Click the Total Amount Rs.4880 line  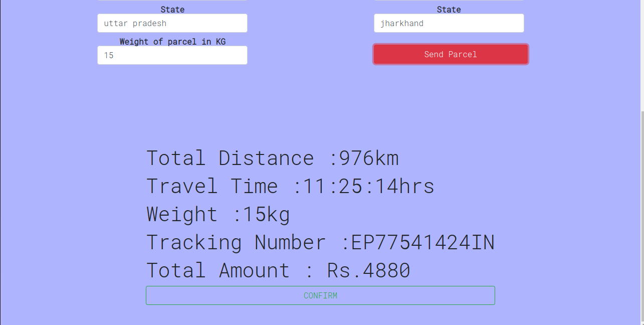(x=278, y=270)
